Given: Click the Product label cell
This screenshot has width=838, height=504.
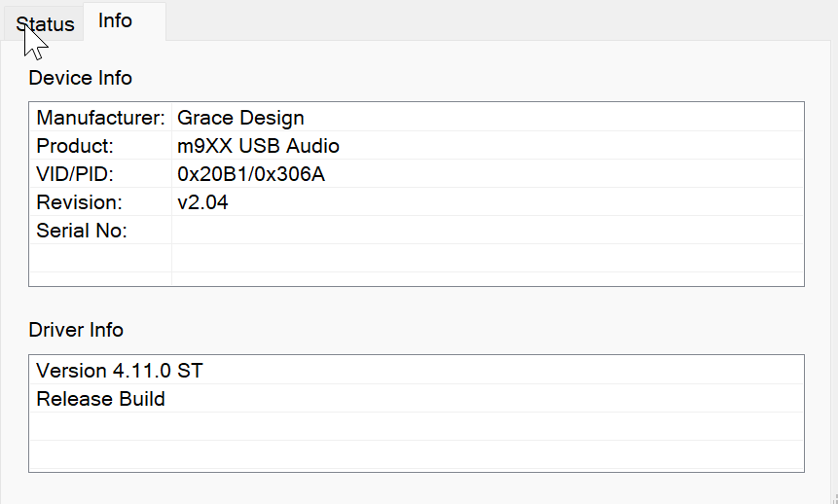Looking at the screenshot, I should (75, 146).
